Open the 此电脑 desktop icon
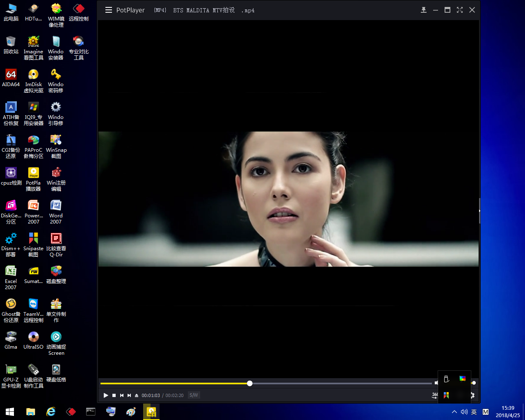Image resolution: width=525 pixels, height=420 pixels. point(11,12)
